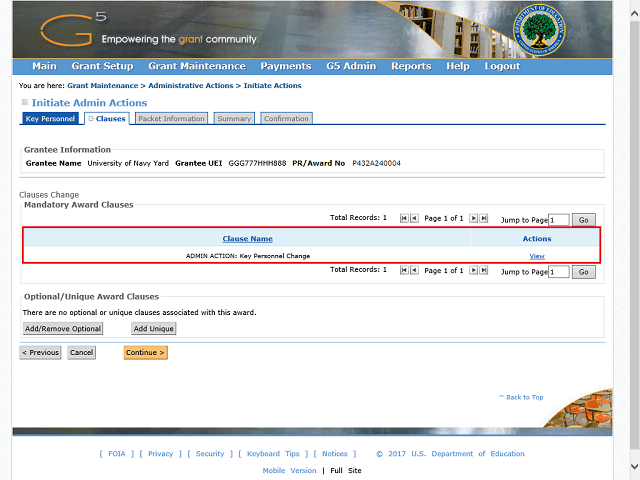
Task: Click the lower Go button
Action: tap(583, 272)
